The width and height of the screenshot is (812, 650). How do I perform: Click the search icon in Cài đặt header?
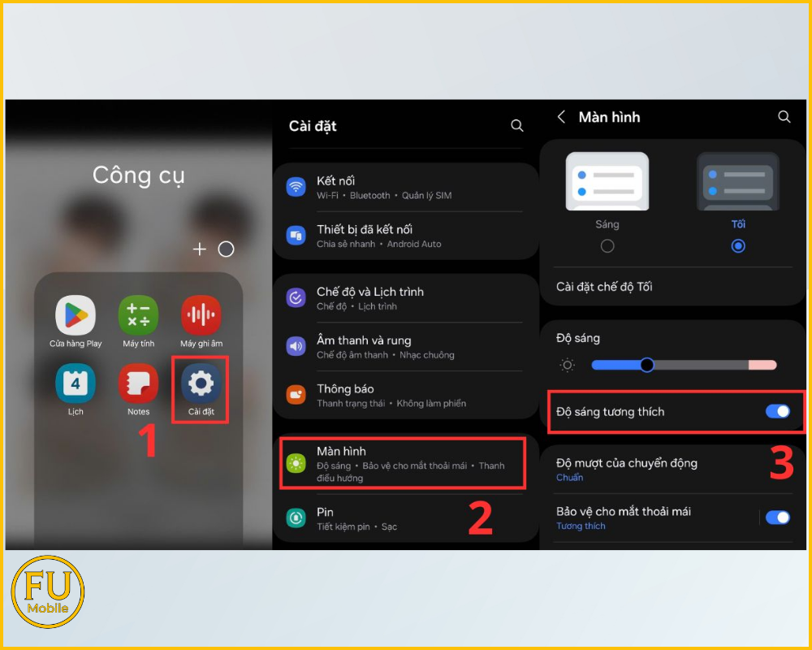pyautogui.click(x=517, y=126)
